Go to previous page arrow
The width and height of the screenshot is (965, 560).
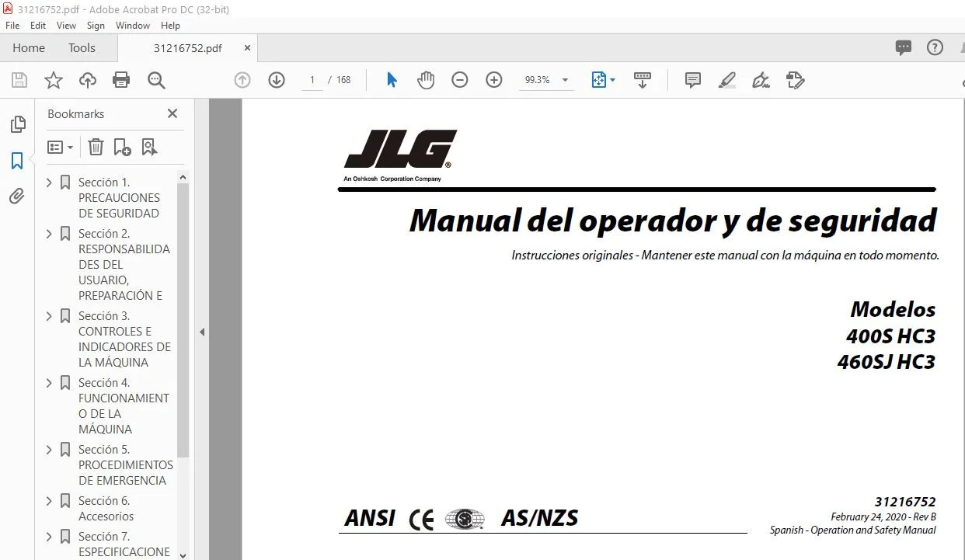(242, 80)
